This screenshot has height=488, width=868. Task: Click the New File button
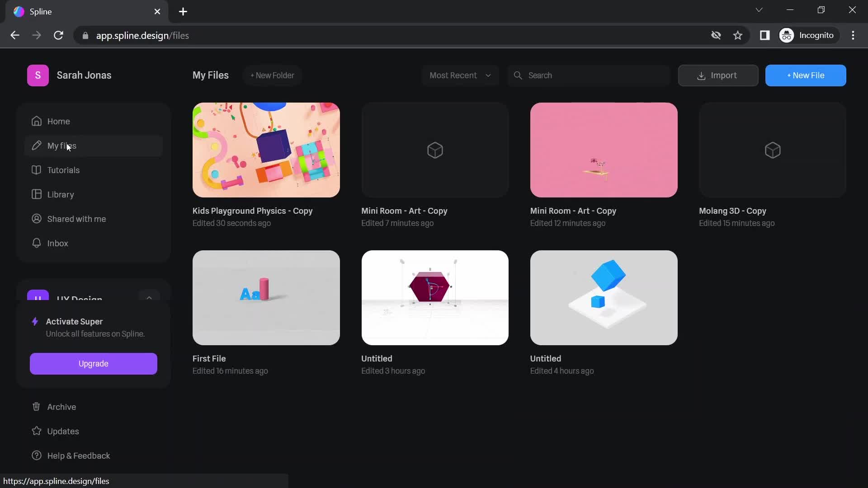[x=806, y=75]
